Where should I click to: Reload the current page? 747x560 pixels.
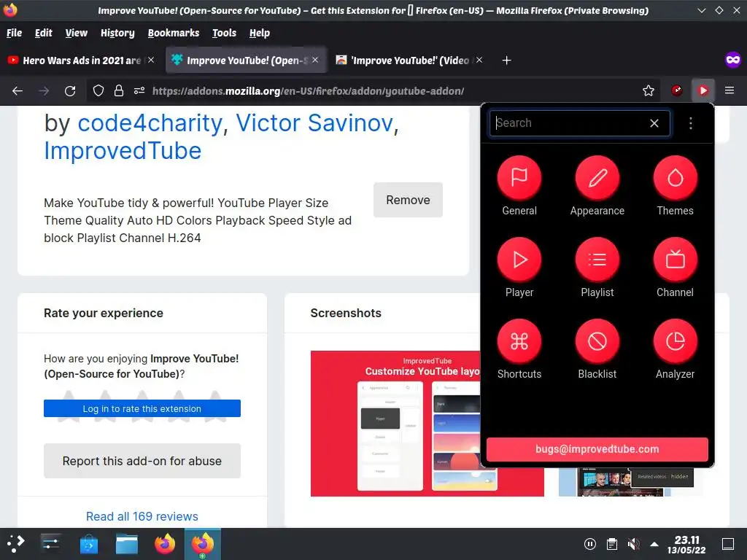pyautogui.click(x=70, y=90)
